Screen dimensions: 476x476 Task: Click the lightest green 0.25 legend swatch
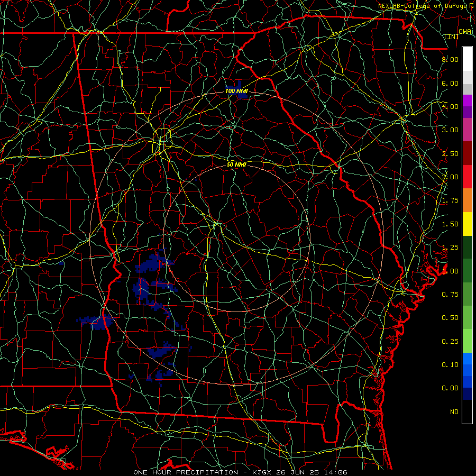point(467,341)
